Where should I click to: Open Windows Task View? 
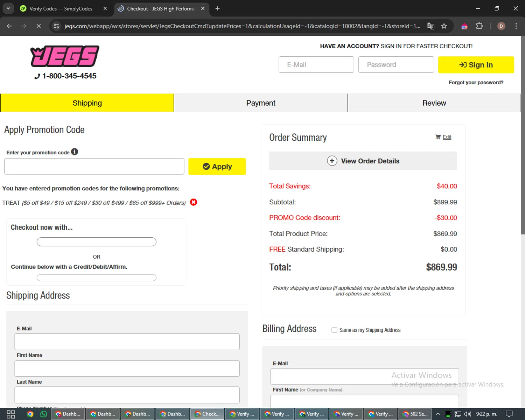tap(11, 414)
